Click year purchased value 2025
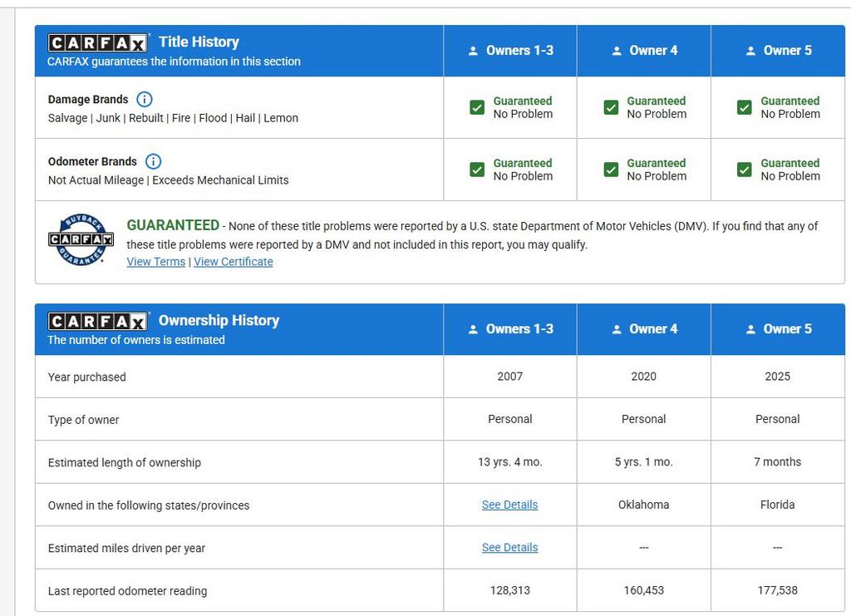The height and width of the screenshot is (616, 851). (x=778, y=376)
